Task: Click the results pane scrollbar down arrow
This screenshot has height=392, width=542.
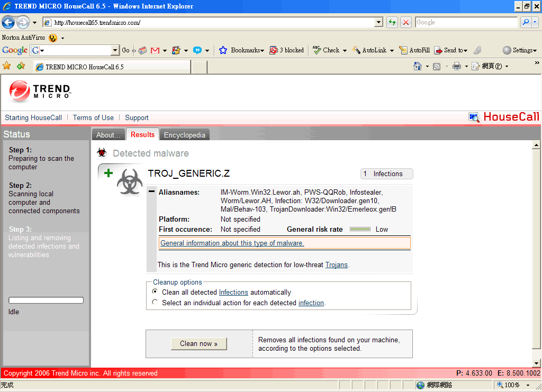Action: tap(536, 363)
